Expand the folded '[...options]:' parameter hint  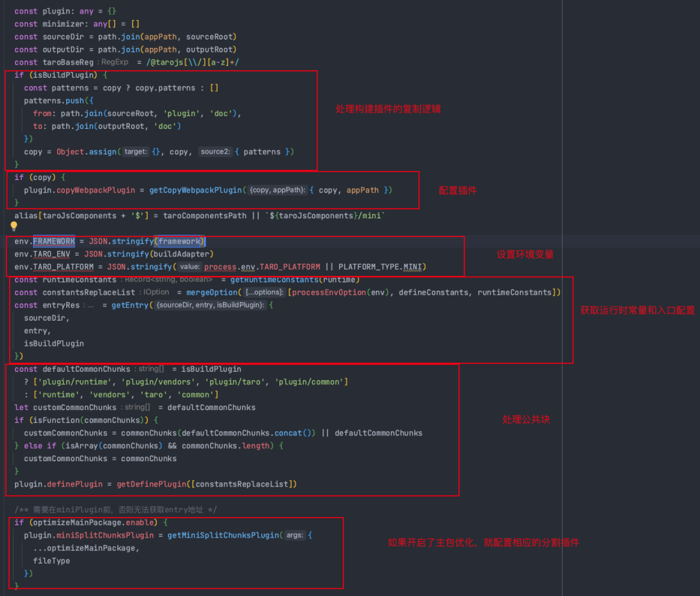[264, 292]
